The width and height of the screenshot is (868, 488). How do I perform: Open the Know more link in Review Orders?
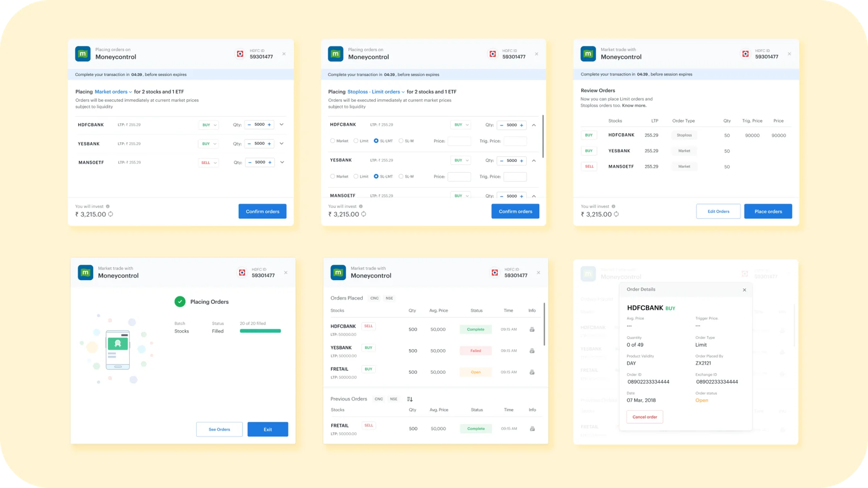634,106
